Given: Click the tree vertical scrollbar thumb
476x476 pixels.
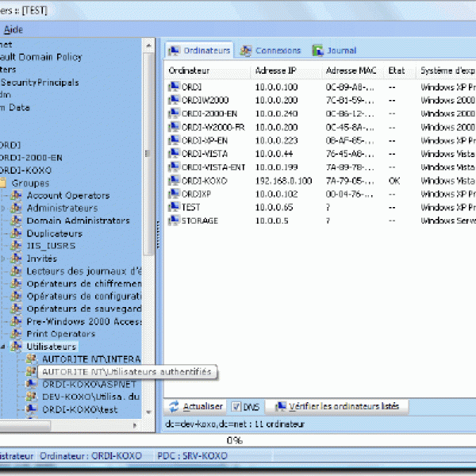Looking at the screenshot, I should 148,154.
